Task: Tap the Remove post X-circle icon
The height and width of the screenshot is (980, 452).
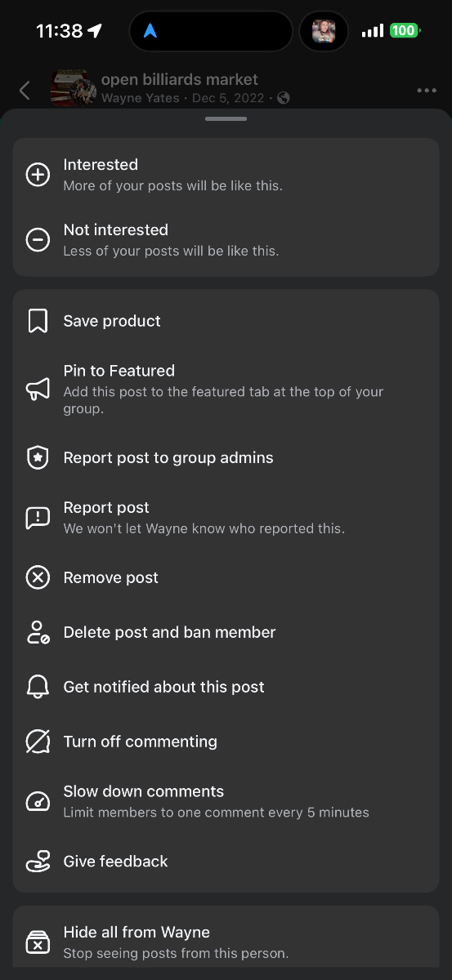Action: 38,577
